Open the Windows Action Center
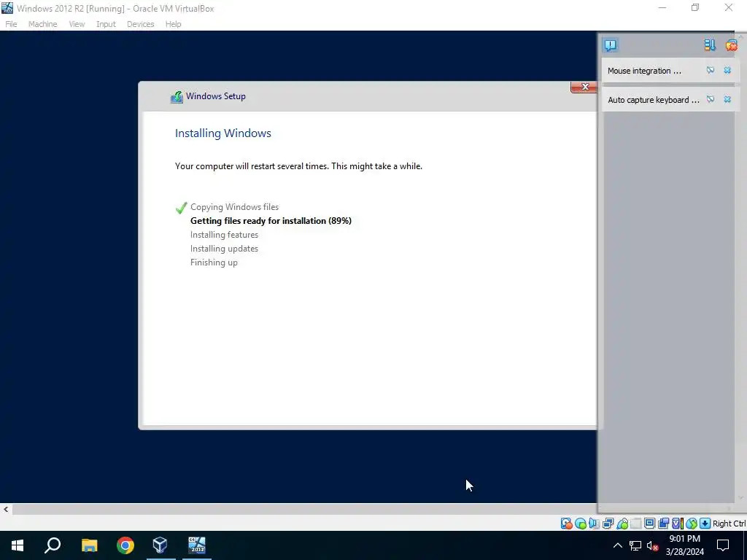 click(x=723, y=545)
